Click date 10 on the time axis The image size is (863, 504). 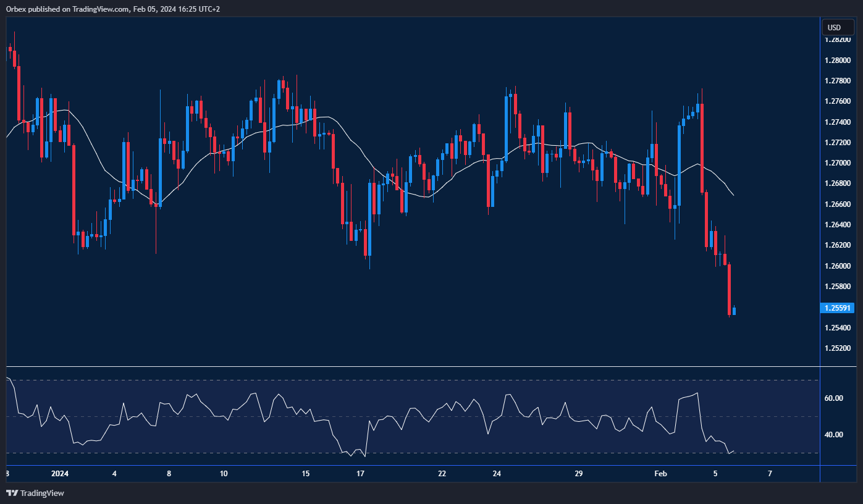coord(224,474)
